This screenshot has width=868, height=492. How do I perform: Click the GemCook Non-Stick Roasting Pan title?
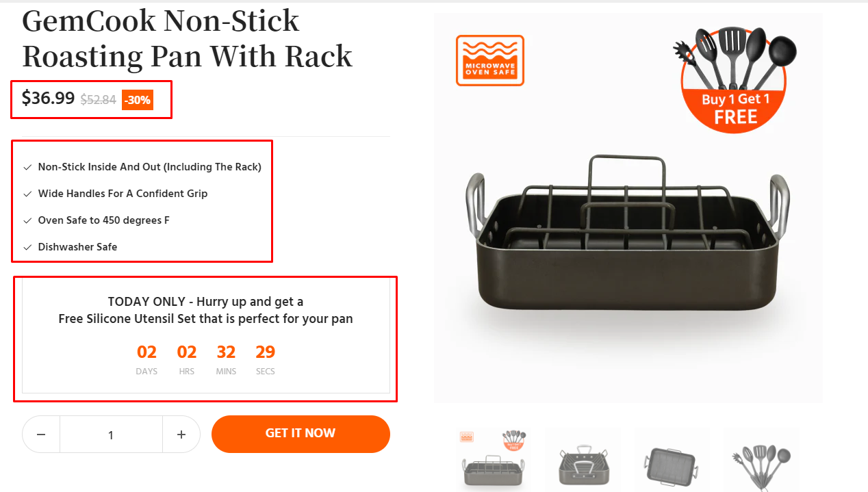[x=187, y=39]
